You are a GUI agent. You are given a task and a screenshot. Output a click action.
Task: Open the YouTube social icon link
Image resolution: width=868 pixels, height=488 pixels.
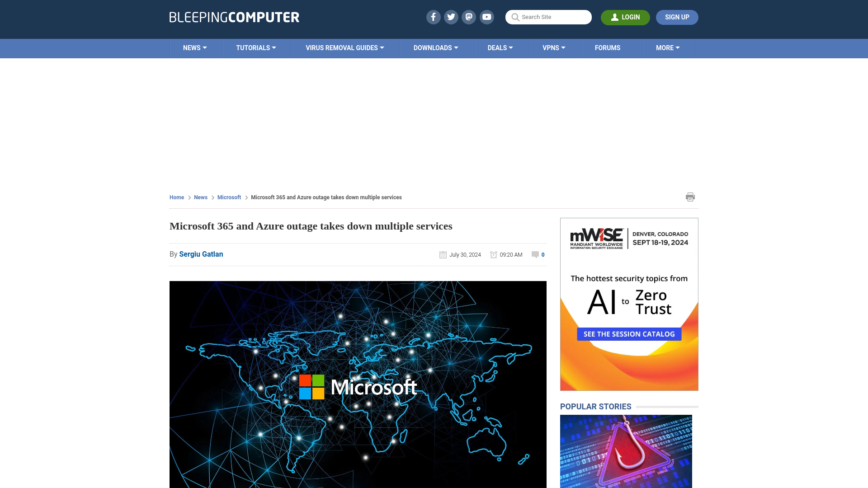pos(487,17)
